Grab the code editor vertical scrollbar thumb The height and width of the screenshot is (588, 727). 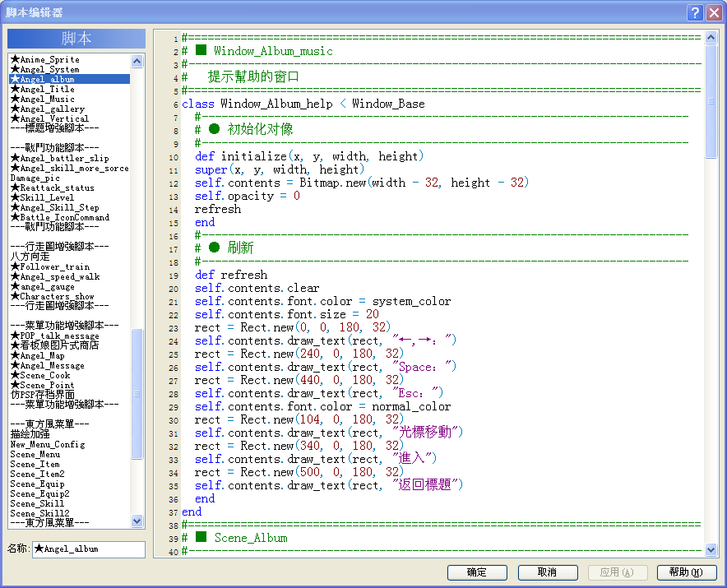pyautogui.click(x=711, y=101)
